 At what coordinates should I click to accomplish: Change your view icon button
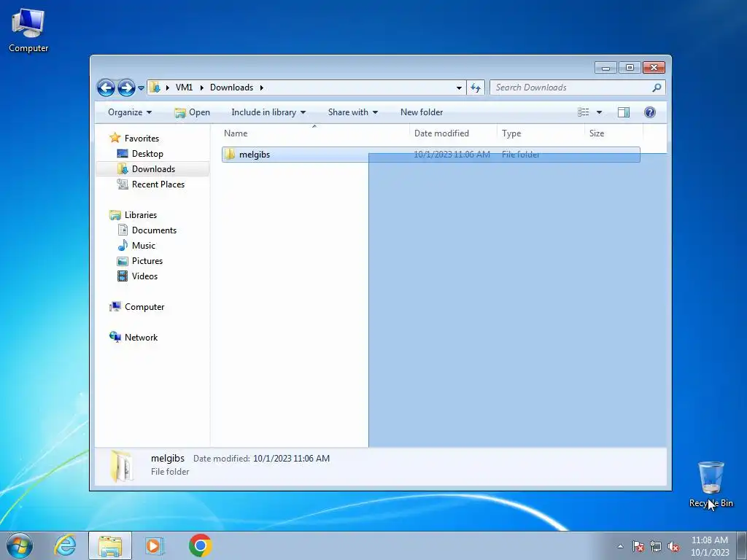click(x=584, y=112)
